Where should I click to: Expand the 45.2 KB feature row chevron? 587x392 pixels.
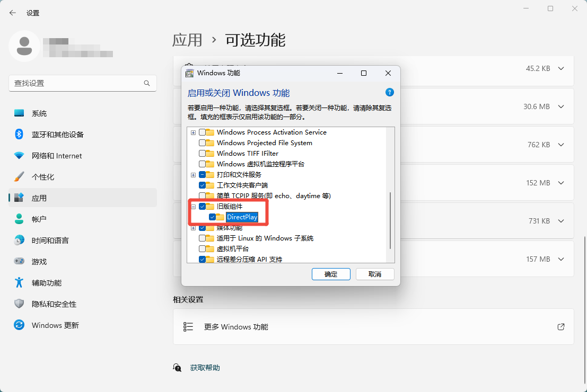[561, 68]
